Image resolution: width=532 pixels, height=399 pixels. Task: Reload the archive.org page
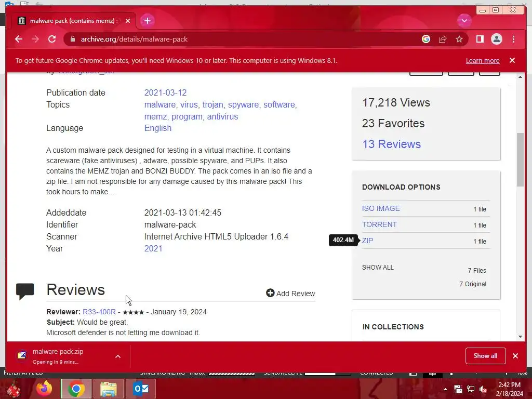(52, 39)
